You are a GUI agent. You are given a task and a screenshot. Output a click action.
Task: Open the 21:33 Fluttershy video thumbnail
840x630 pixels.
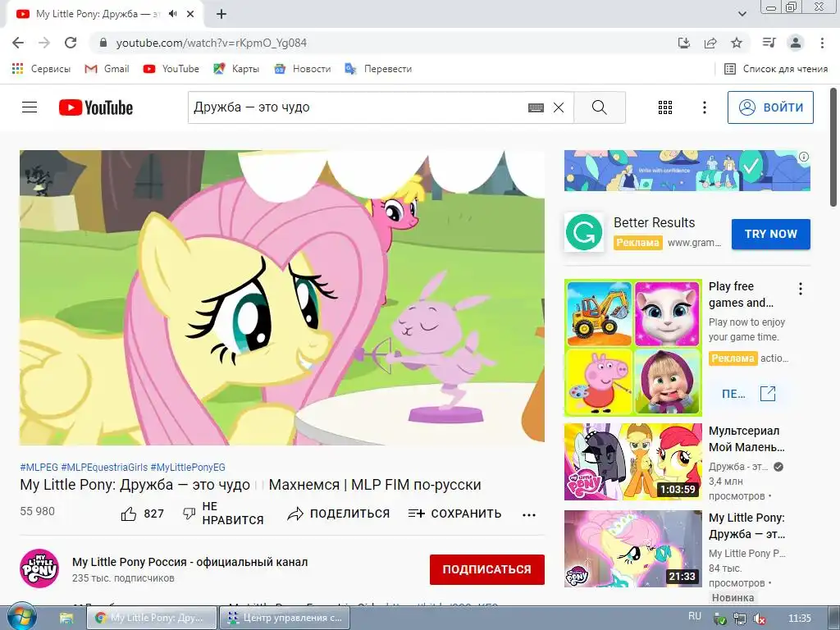click(x=632, y=549)
